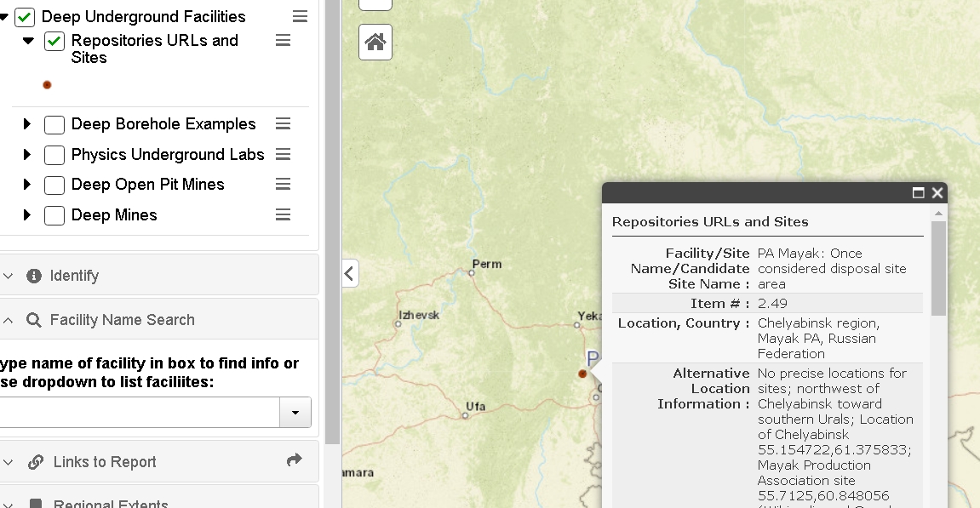This screenshot has width=980, height=508.
Task: Collapse the side panel with arrow
Action: (x=350, y=274)
